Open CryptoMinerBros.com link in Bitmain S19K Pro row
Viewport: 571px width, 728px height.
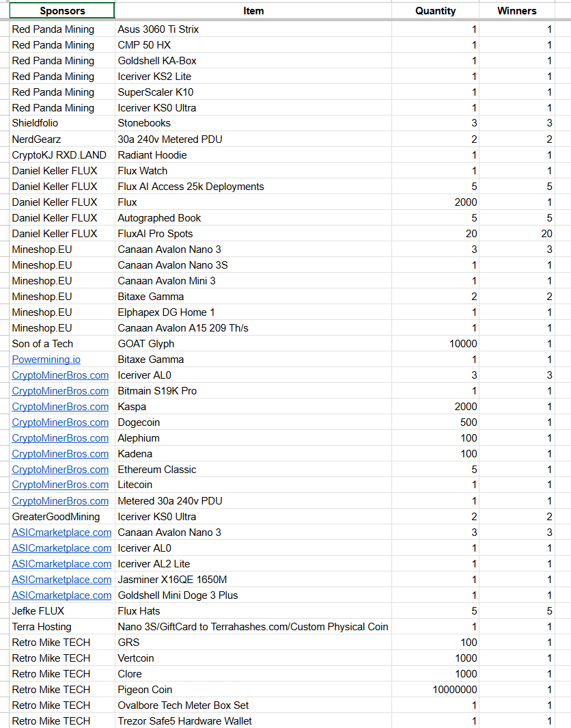coord(60,391)
